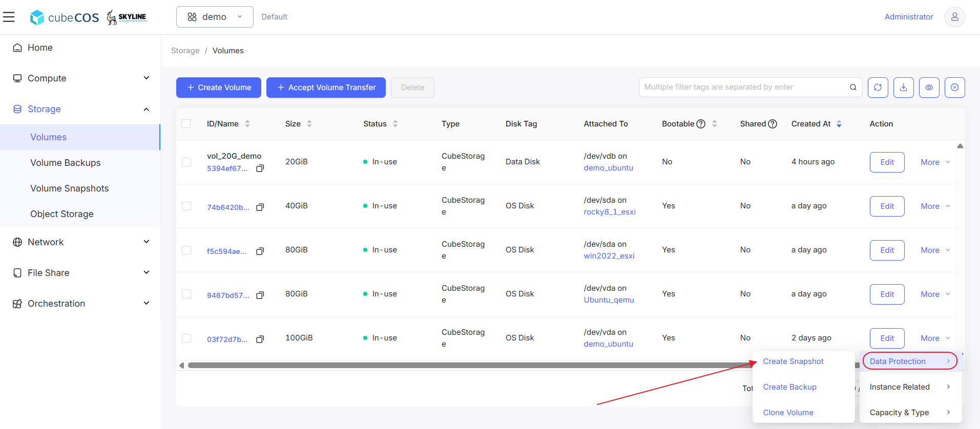This screenshot has height=429, width=980.
Task: Copy the ID 9467bd57
Action: tap(260, 295)
